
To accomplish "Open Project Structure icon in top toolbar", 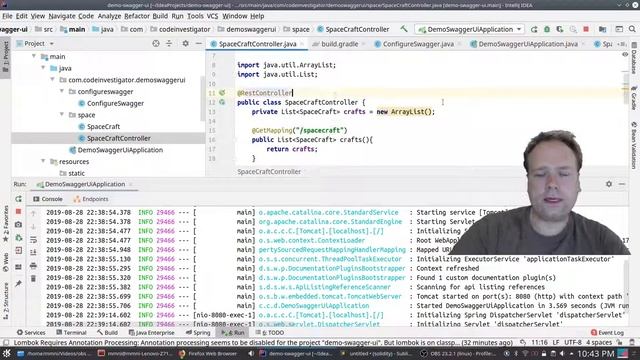I will tap(602, 29).
